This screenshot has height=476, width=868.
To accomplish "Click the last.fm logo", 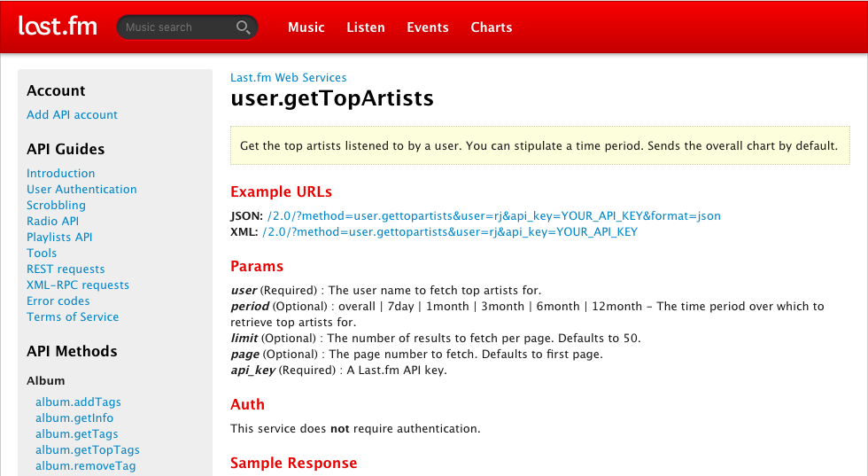I will 58,26.
